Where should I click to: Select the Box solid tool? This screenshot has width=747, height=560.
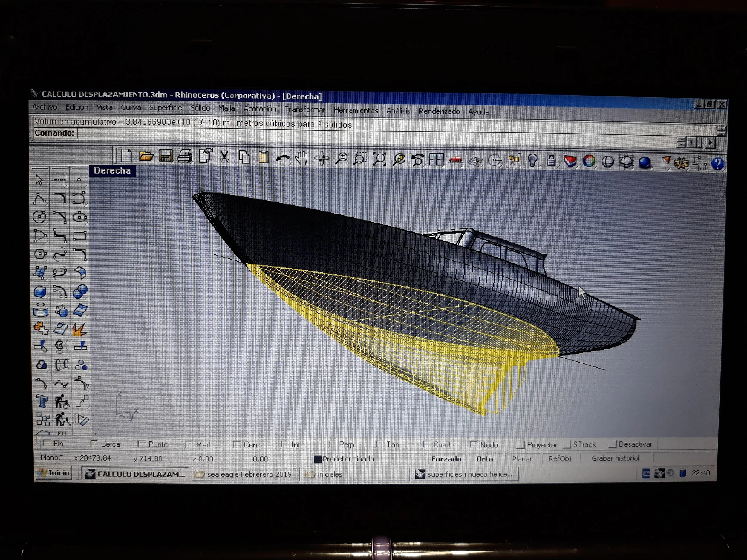pos(40,291)
